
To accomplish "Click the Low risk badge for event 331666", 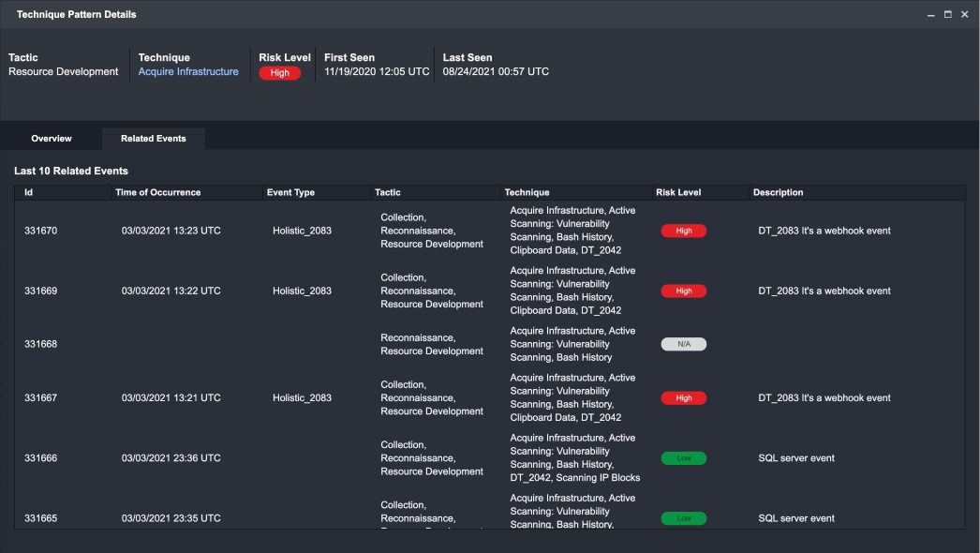I will click(x=683, y=458).
